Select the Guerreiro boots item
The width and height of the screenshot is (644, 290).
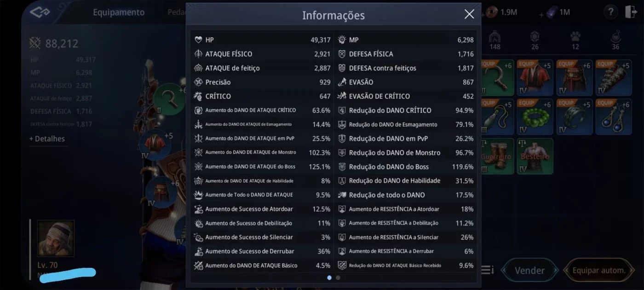496,156
